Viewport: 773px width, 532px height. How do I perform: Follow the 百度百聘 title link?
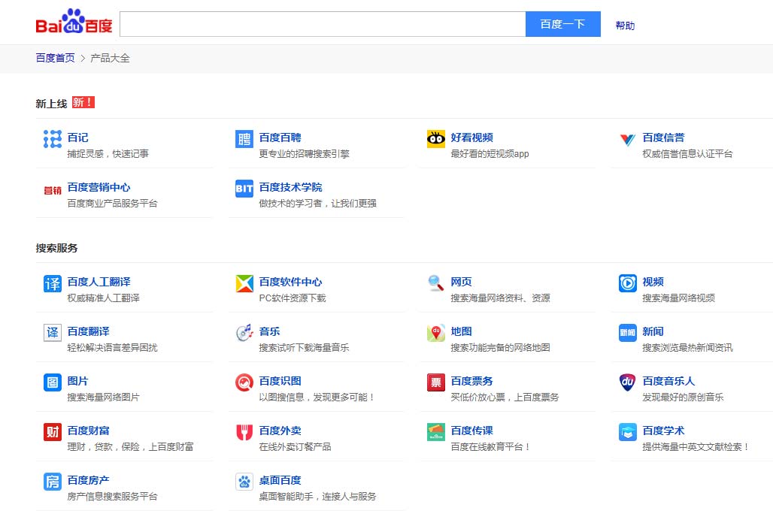(280, 138)
